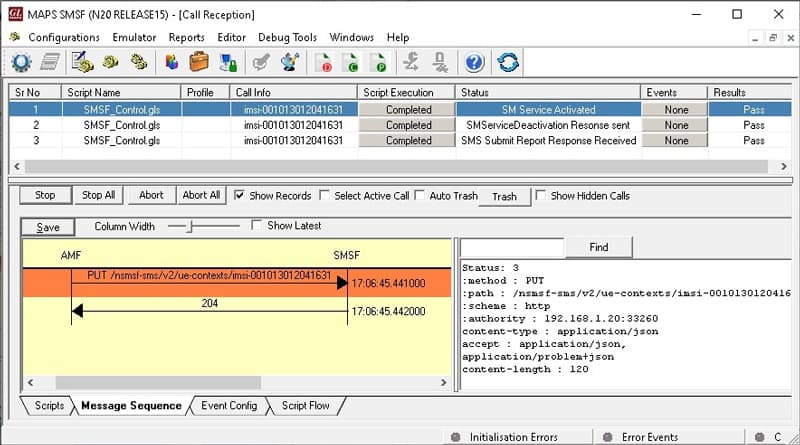Click the GL application logo in title bar

coord(16,14)
